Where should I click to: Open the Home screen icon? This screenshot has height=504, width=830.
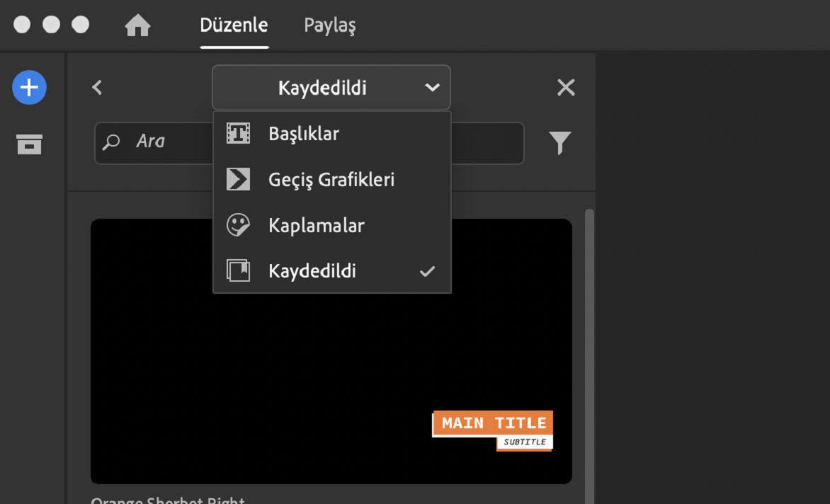click(137, 24)
